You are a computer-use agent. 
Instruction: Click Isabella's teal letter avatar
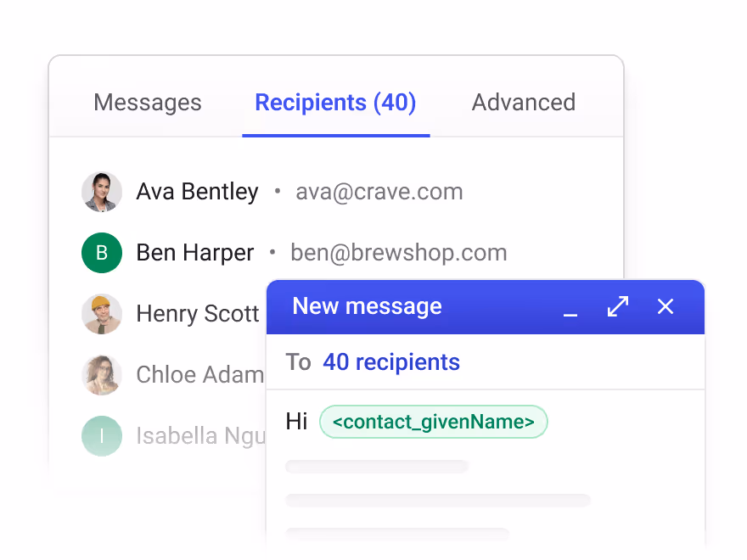[x=102, y=436]
